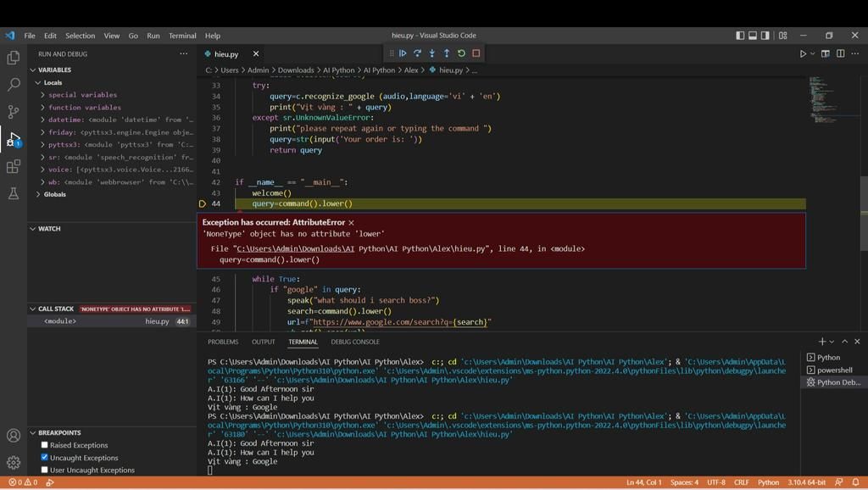This screenshot has width=868, height=490.
Task: Open the Testing flask view
Action: point(14,193)
